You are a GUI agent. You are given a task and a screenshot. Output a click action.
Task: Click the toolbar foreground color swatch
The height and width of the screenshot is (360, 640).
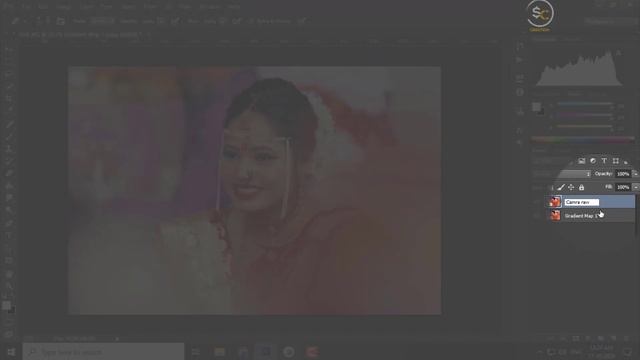point(6,306)
